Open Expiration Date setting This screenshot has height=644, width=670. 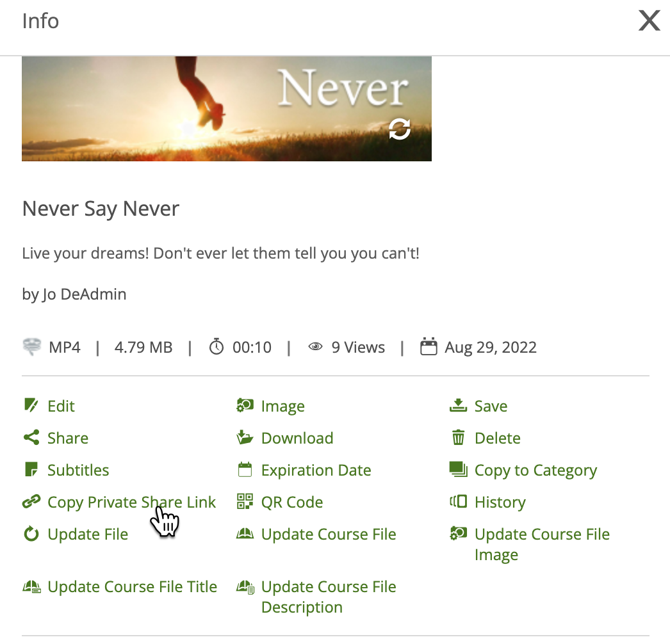click(316, 470)
